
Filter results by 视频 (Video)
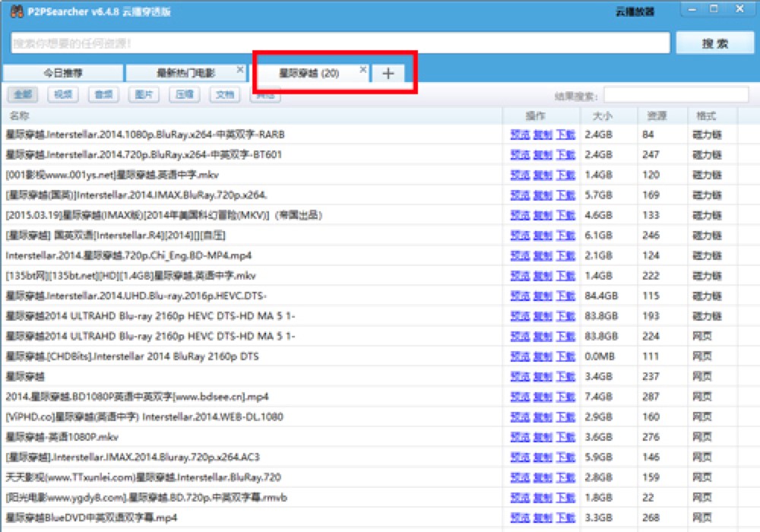62,94
